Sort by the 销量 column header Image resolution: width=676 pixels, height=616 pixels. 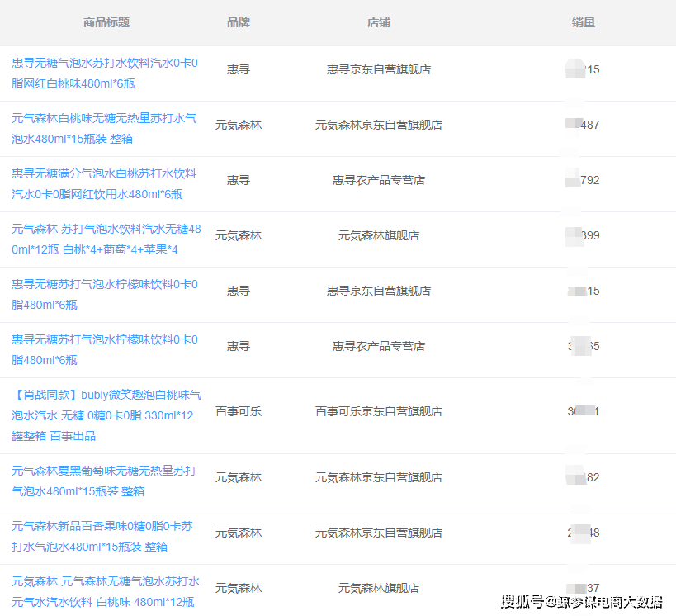tap(583, 22)
